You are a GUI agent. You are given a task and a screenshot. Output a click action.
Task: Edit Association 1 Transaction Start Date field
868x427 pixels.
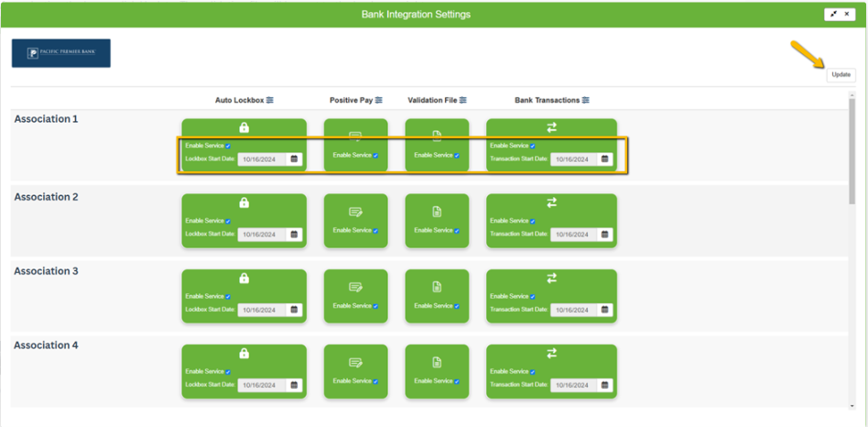[x=573, y=159]
